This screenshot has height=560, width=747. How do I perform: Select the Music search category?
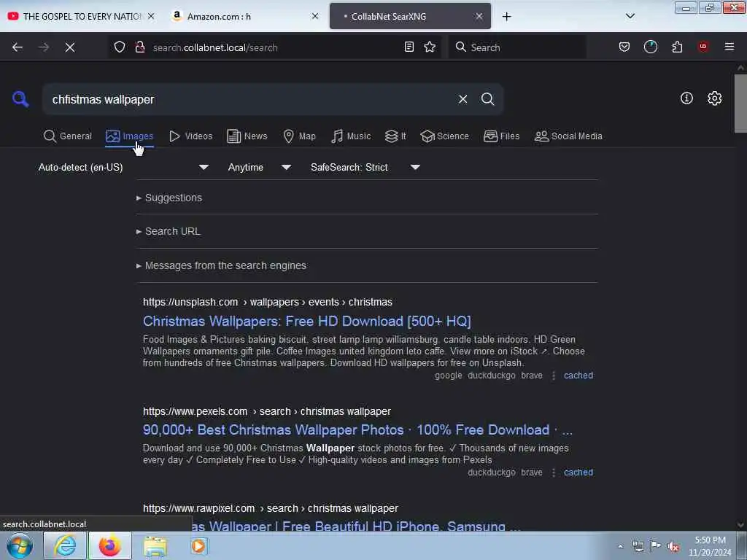[x=351, y=136]
